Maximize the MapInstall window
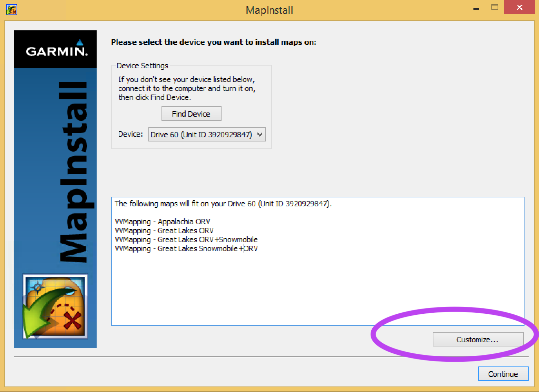The image size is (539, 392). [494, 7]
